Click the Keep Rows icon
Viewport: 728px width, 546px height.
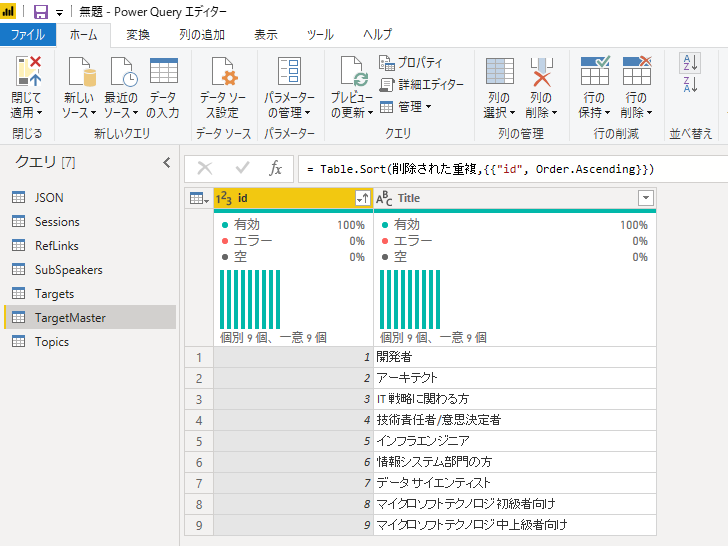coord(595,71)
